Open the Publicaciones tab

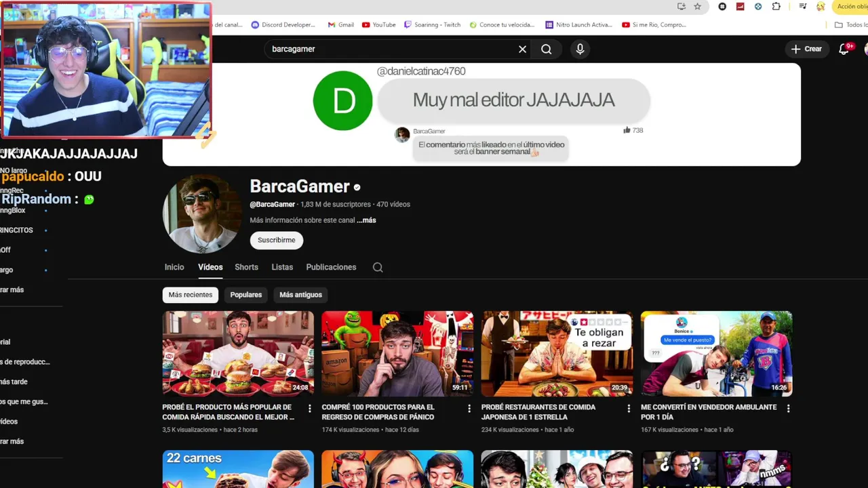click(331, 267)
